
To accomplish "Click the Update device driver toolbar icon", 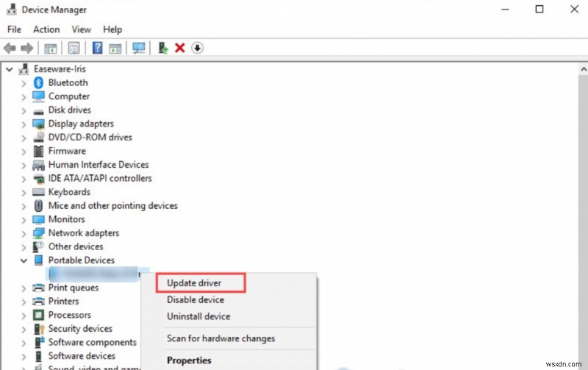I will pos(162,48).
